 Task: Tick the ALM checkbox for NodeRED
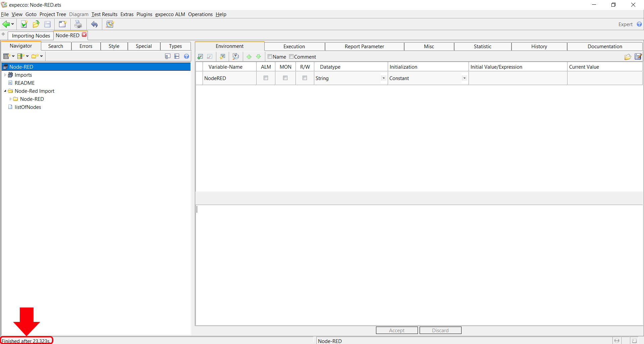coord(266,78)
